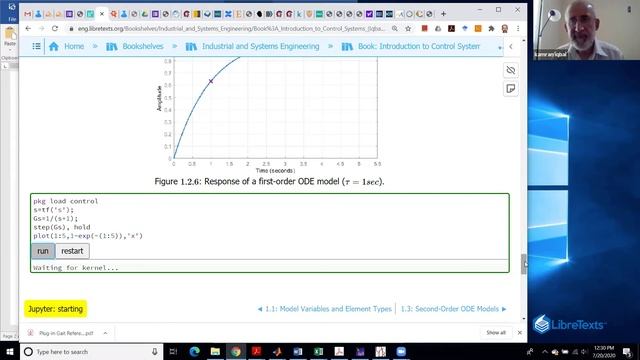
Task: Open MATLAB from the taskbar
Action: tap(277, 351)
